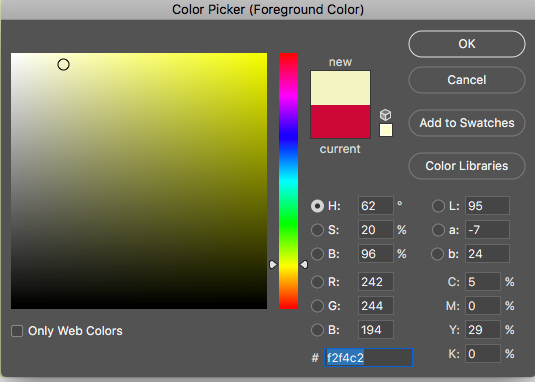Click the small web-safe color swatch below cube

386,130
